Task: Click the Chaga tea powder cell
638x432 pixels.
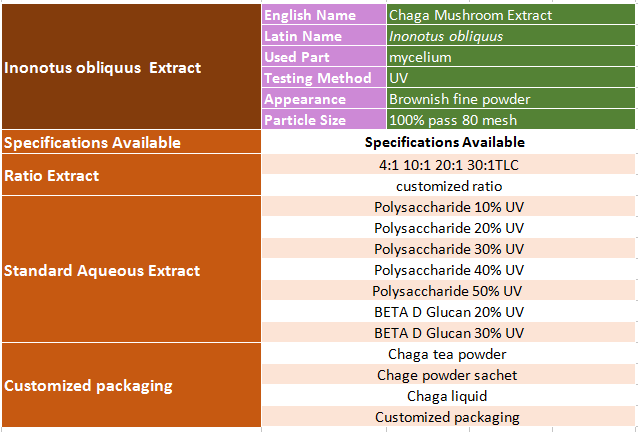Action: [x=448, y=354]
